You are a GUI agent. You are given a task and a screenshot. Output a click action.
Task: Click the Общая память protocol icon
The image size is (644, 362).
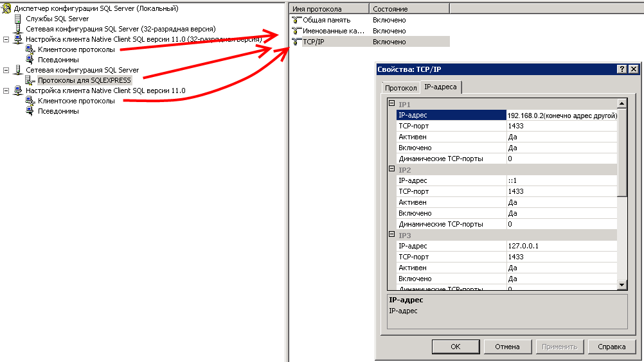296,20
